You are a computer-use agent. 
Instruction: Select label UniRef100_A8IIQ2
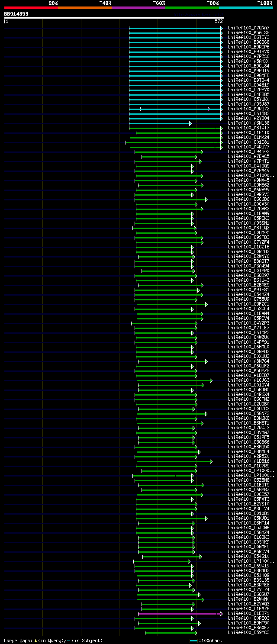[x=248, y=228]
